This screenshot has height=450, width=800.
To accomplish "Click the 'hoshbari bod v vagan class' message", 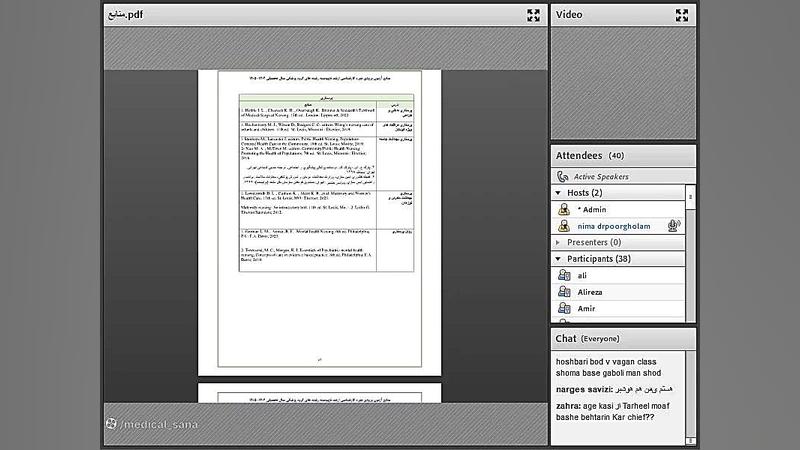I will pos(608,367).
